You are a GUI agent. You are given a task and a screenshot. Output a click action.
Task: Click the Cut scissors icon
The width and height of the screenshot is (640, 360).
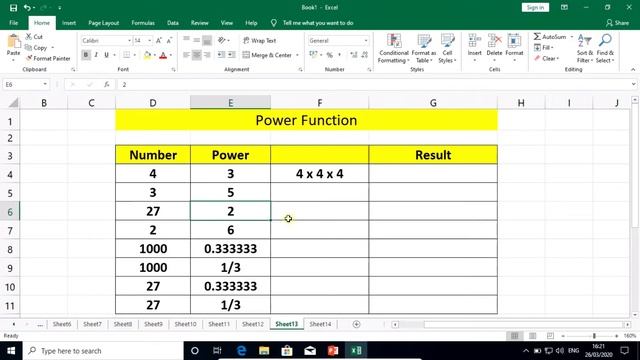click(29, 37)
